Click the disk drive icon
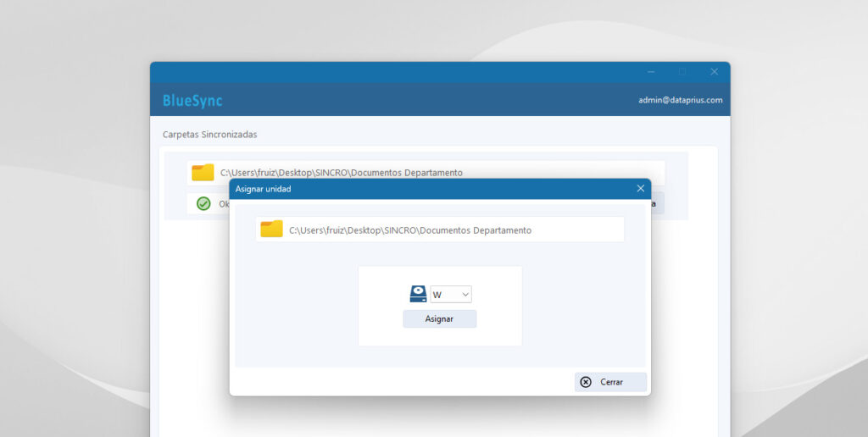 click(x=418, y=294)
